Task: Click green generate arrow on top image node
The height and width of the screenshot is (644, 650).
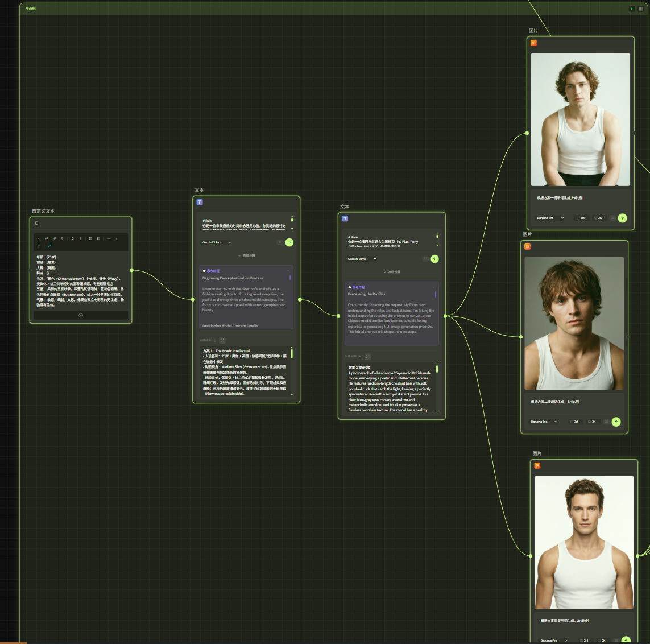Action: (x=622, y=218)
